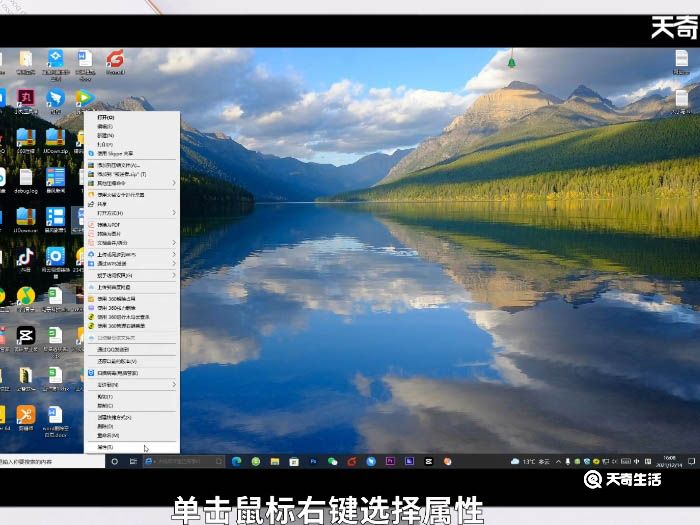Click 删除(D) in the context menu
This screenshot has height=525, width=700.
pyautogui.click(x=106, y=426)
